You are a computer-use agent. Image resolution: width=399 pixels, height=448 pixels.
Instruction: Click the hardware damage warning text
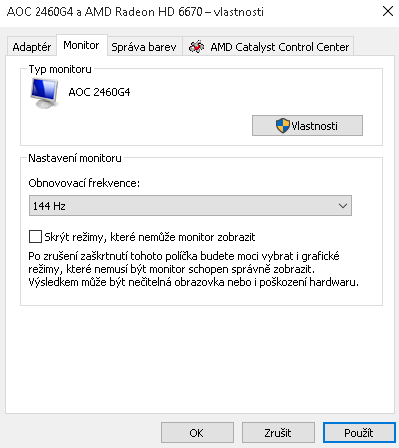point(193,269)
